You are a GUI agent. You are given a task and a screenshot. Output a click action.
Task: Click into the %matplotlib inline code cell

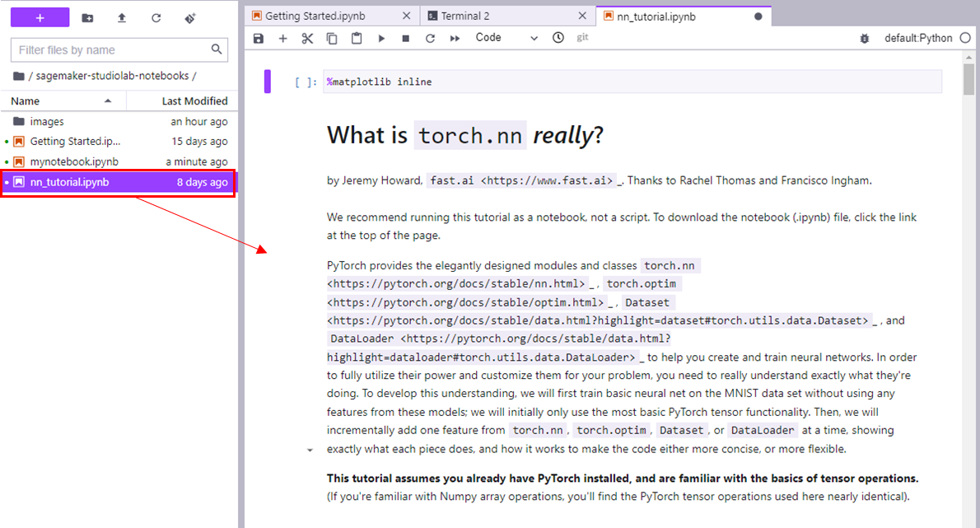632,82
